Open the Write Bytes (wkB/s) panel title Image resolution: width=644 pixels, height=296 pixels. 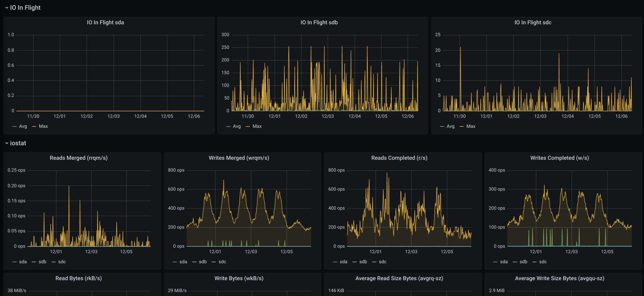(239, 278)
